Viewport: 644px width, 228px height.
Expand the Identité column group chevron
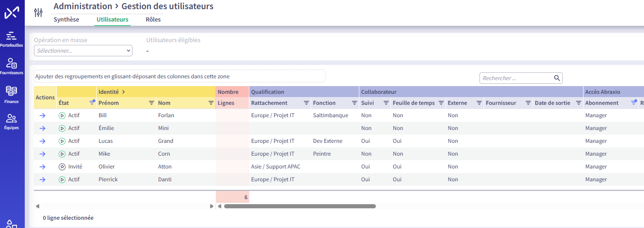point(123,92)
